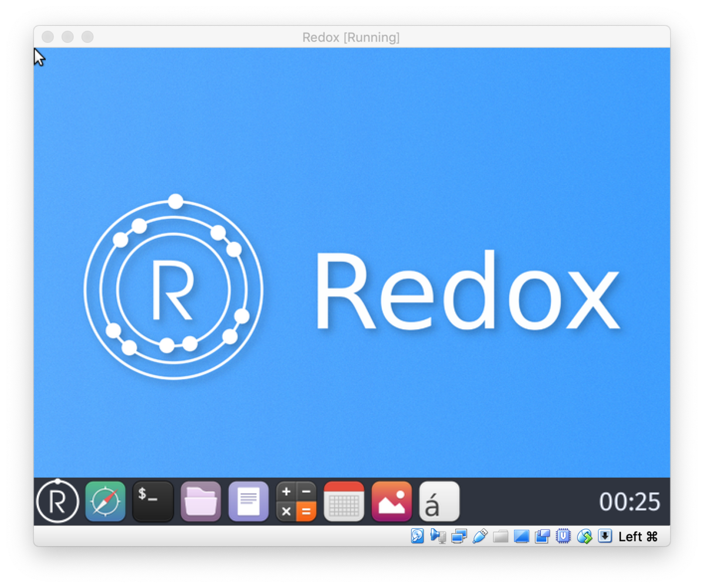
Task: Launch the image viewer app
Action: 392,501
